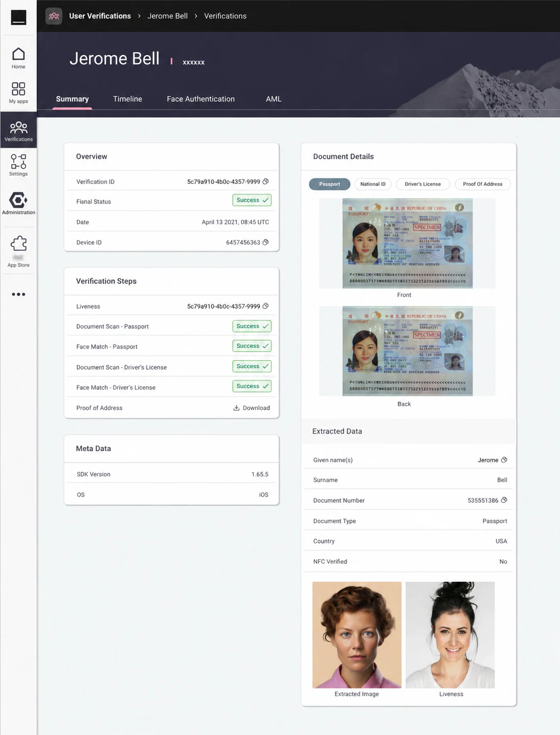Select Verifications sidebar icon
Image resolution: width=560 pixels, height=735 pixels.
click(x=18, y=131)
